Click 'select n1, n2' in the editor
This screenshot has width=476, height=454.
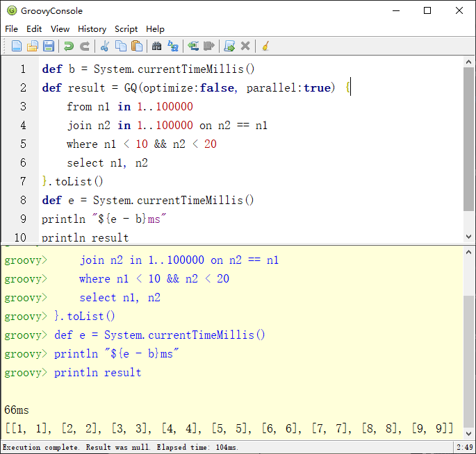[107, 163]
